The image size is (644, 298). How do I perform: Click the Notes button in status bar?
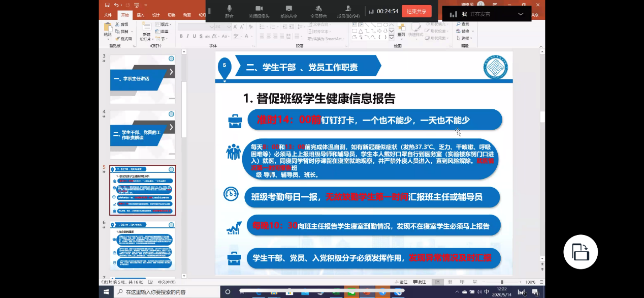[x=402, y=282]
